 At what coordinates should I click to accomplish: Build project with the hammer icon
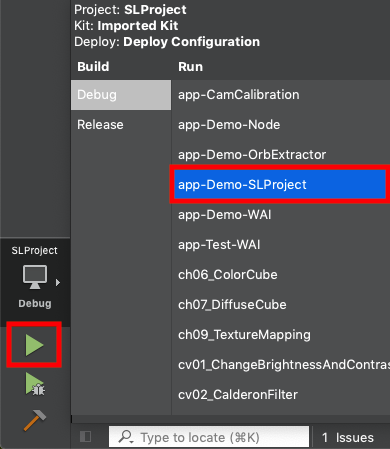35,420
